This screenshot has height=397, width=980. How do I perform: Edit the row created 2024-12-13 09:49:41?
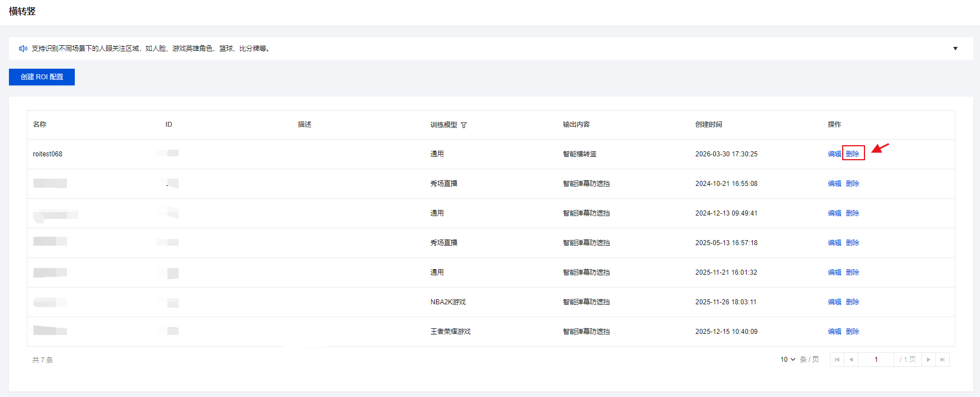[834, 213]
